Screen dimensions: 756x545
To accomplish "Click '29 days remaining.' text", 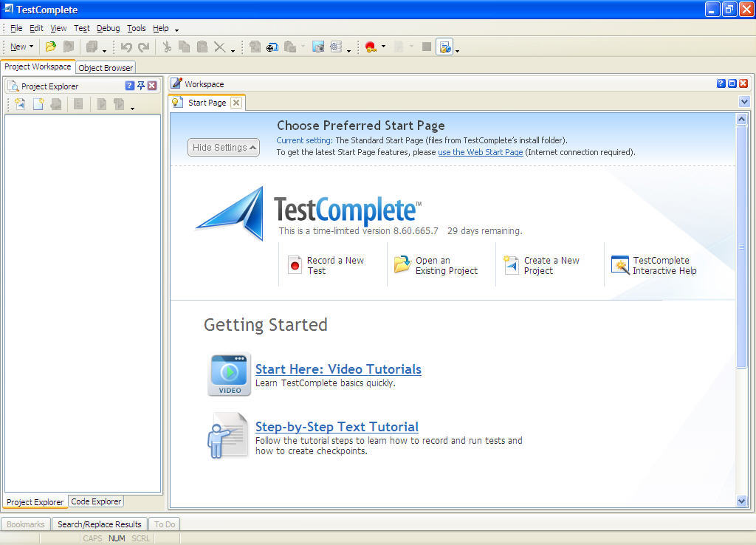I will 484,231.
